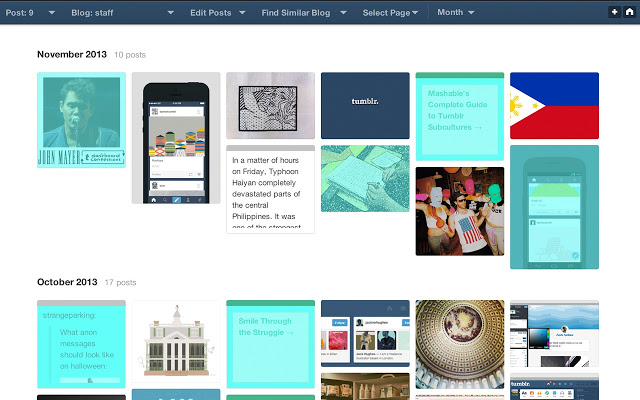Click the iPhone app screenshot post

coord(175,138)
